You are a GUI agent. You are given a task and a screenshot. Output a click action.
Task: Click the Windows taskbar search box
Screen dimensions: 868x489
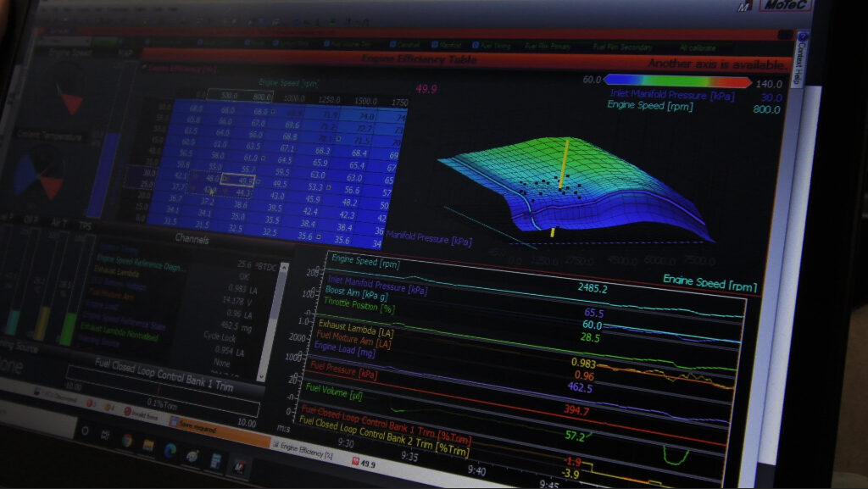point(36,422)
